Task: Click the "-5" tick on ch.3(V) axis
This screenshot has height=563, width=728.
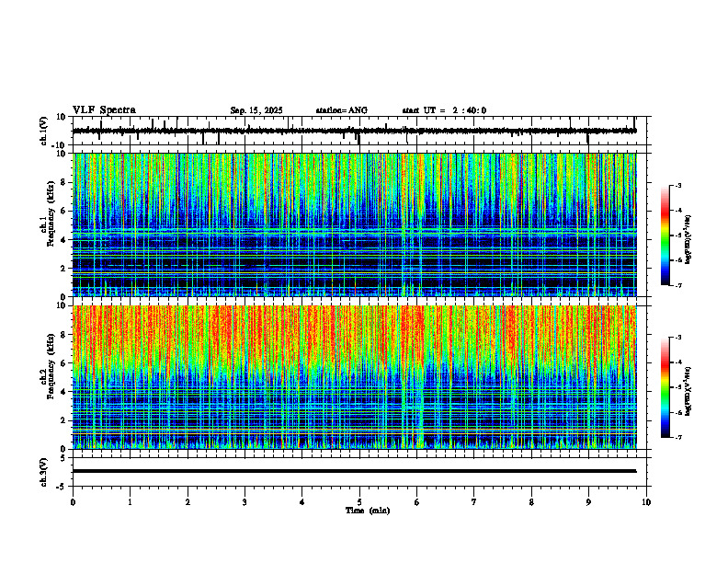Action: [62, 487]
